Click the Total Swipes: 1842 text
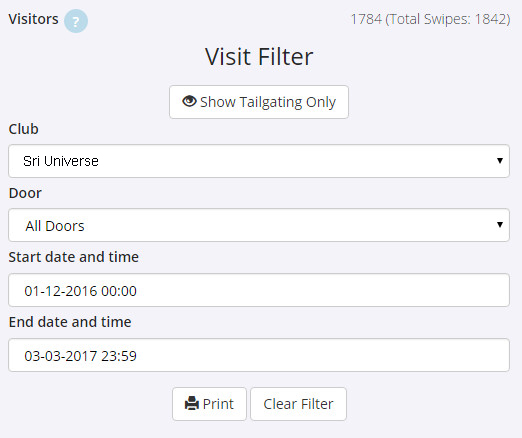522x438 pixels. (447, 19)
